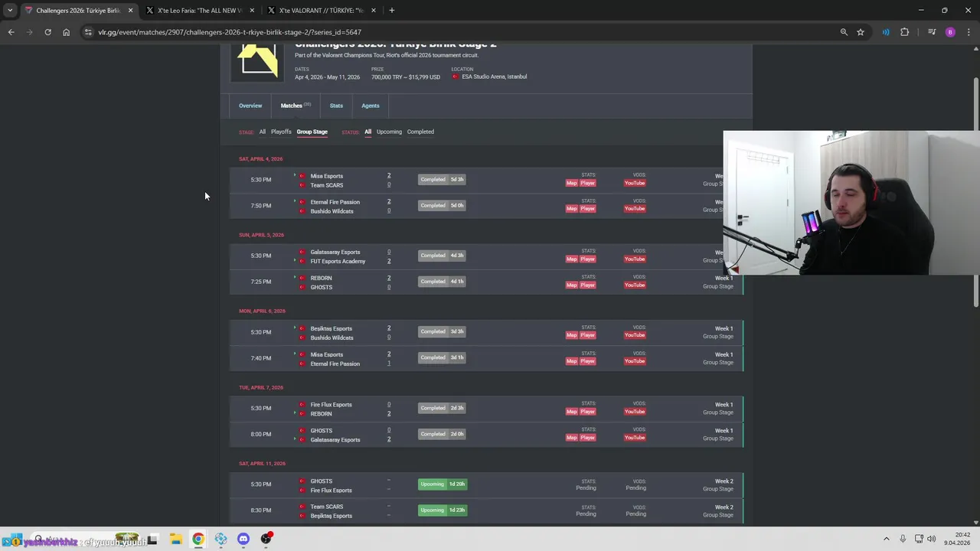This screenshot has width=980, height=551.
Task: Open Player stats for Misa Esports vs Eternal Fire Passion
Action: pyautogui.click(x=587, y=361)
